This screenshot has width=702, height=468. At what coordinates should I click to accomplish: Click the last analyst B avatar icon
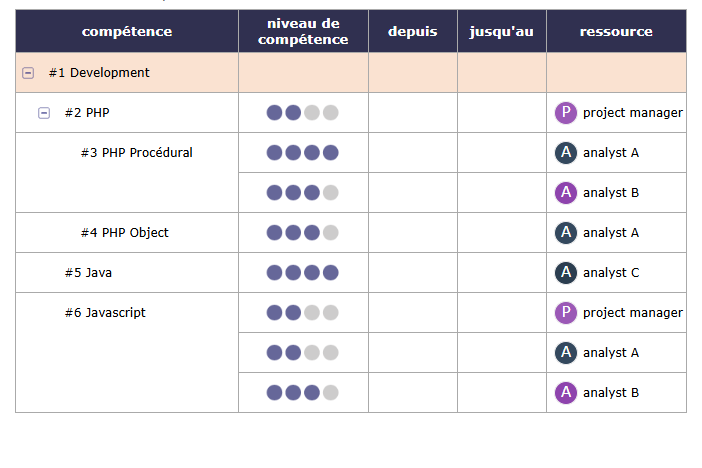566,393
